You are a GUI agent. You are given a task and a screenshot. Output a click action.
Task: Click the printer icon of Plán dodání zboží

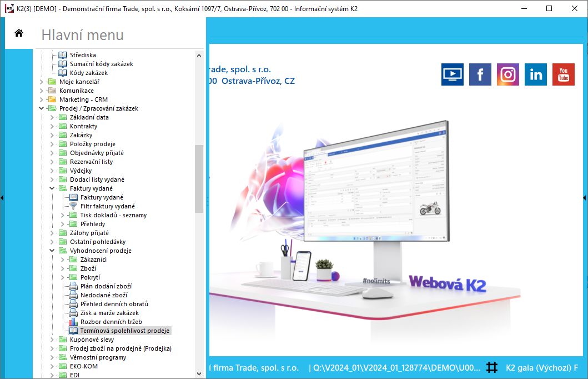coord(73,286)
